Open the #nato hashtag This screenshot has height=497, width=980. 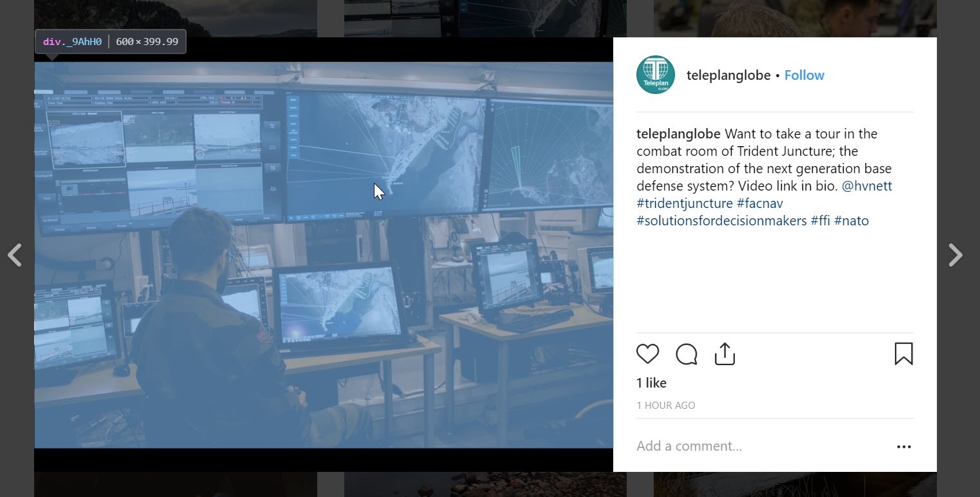851,221
